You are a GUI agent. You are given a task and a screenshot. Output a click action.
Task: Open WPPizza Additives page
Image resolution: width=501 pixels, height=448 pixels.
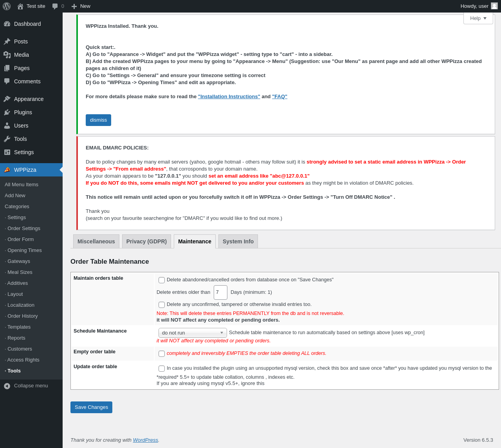16,283
